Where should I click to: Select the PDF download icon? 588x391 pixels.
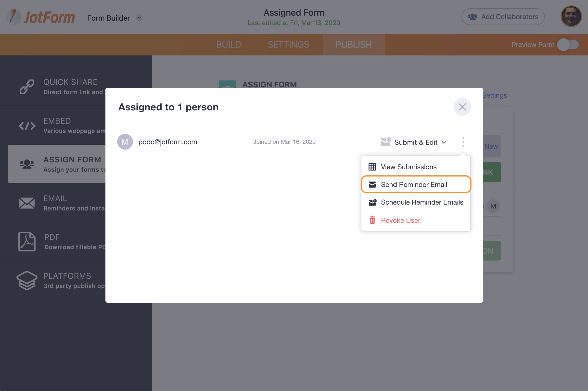[x=27, y=241]
